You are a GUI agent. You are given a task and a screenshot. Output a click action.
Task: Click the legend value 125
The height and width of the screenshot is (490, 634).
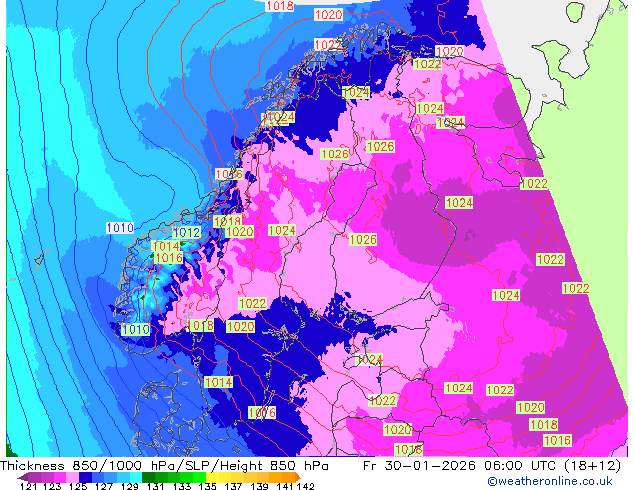point(78,486)
